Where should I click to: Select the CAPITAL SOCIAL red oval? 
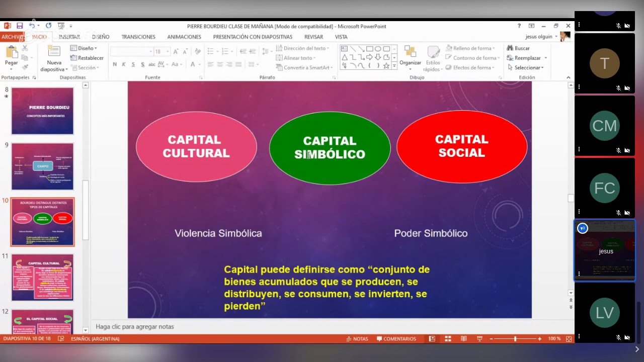(462, 146)
